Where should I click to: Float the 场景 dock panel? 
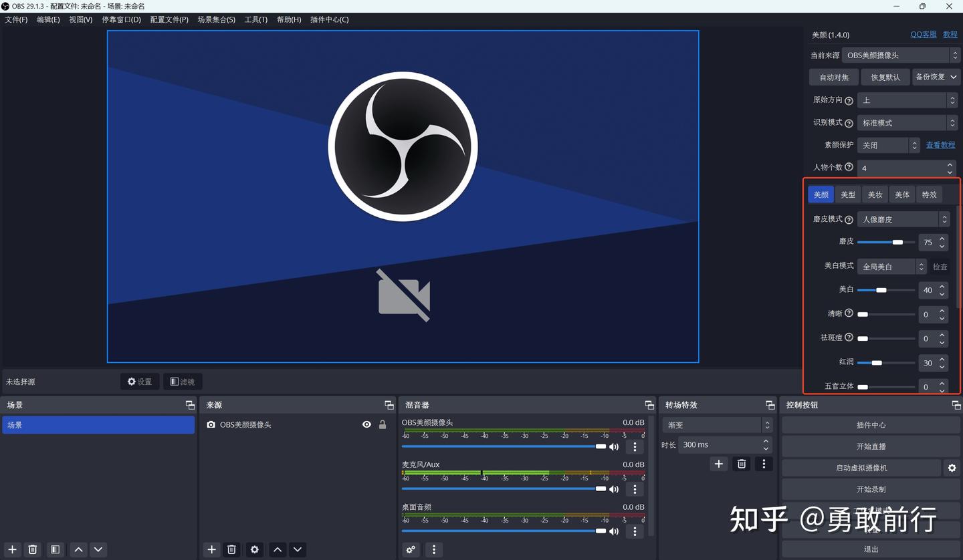[x=190, y=405]
